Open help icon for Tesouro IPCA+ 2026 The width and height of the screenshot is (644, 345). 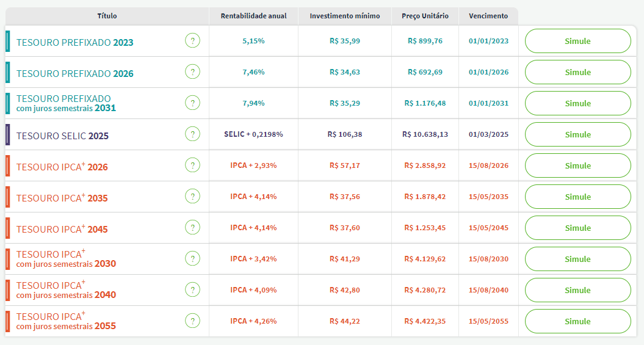(192, 165)
